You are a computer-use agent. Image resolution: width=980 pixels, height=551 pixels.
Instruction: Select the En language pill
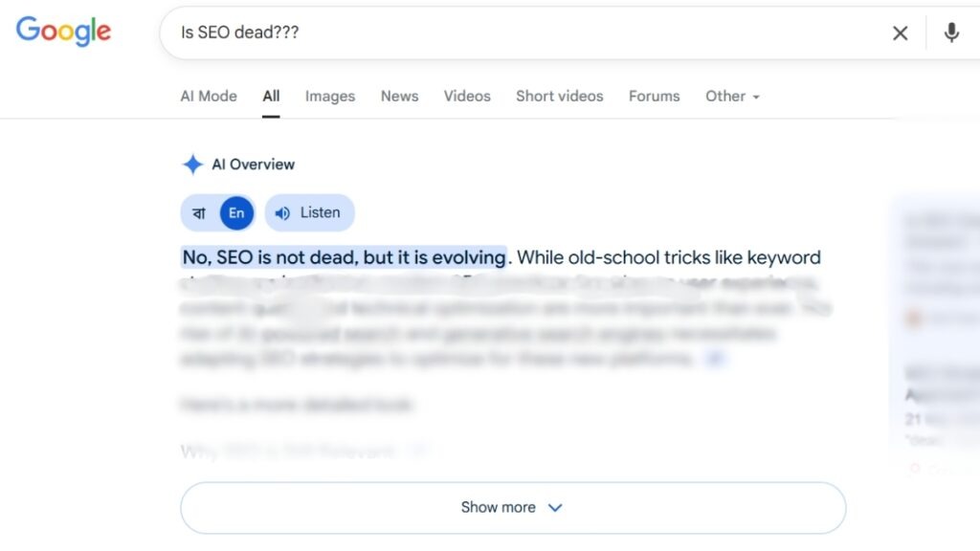pyautogui.click(x=235, y=212)
